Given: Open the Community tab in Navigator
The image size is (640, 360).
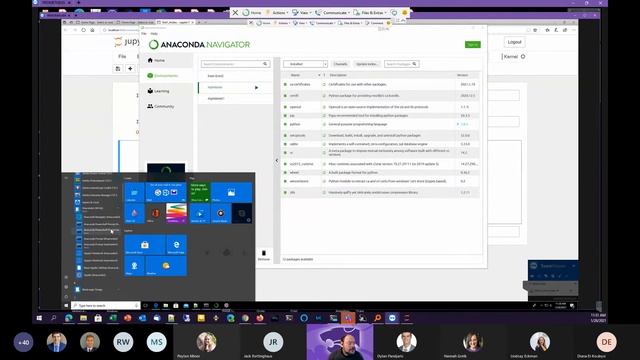Looking at the screenshot, I should pos(160,106).
